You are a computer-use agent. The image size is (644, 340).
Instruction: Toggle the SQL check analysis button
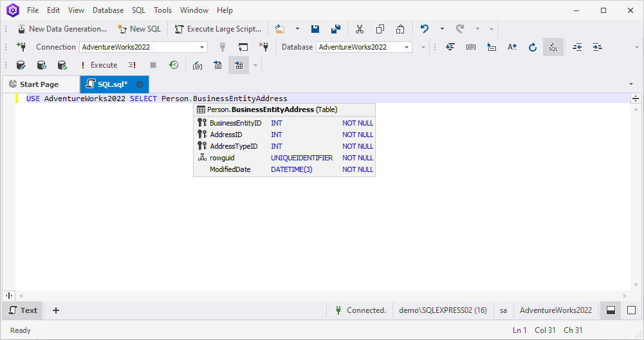click(553, 47)
